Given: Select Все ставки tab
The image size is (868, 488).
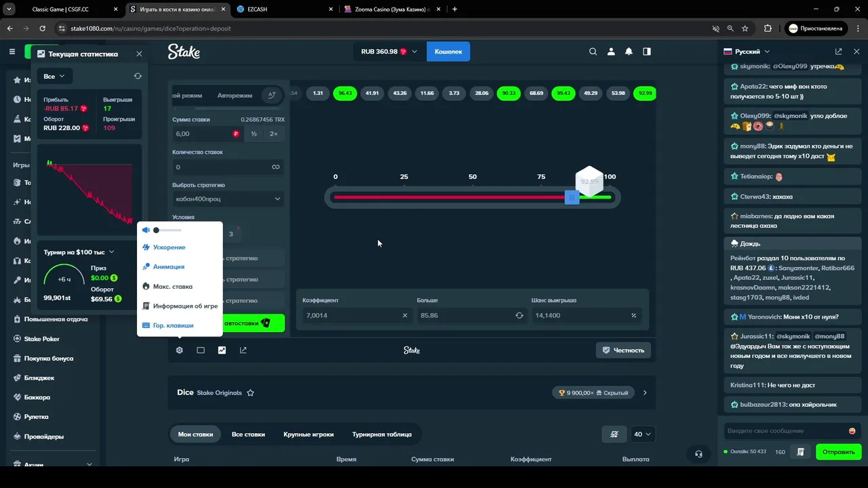Looking at the screenshot, I should pyautogui.click(x=248, y=434).
